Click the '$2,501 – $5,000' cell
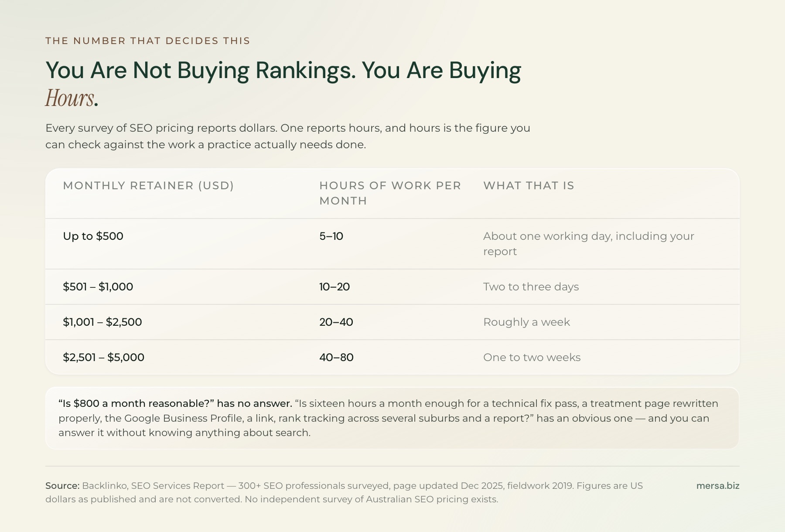 [x=104, y=358]
